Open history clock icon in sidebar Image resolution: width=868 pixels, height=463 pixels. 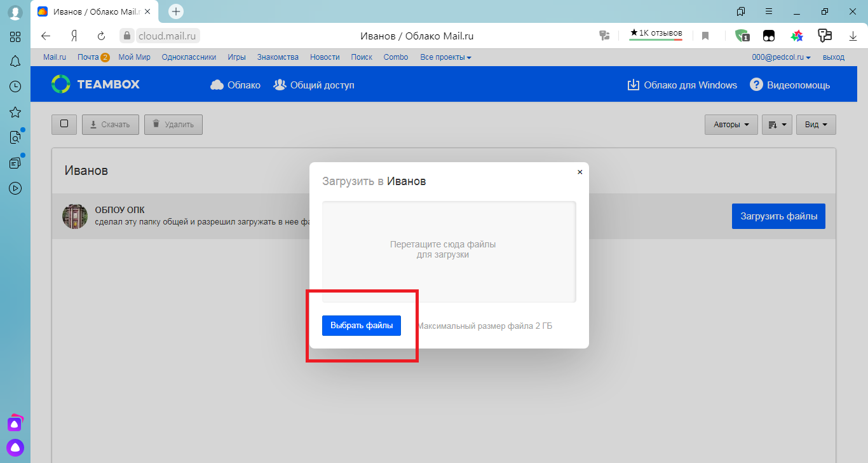(15, 86)
